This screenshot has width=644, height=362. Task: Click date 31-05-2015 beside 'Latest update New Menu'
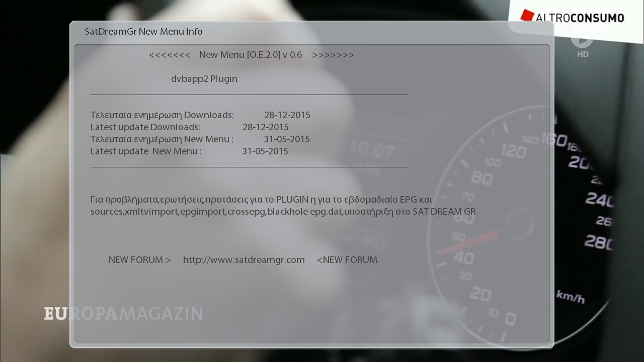click(x=265, y=151)
